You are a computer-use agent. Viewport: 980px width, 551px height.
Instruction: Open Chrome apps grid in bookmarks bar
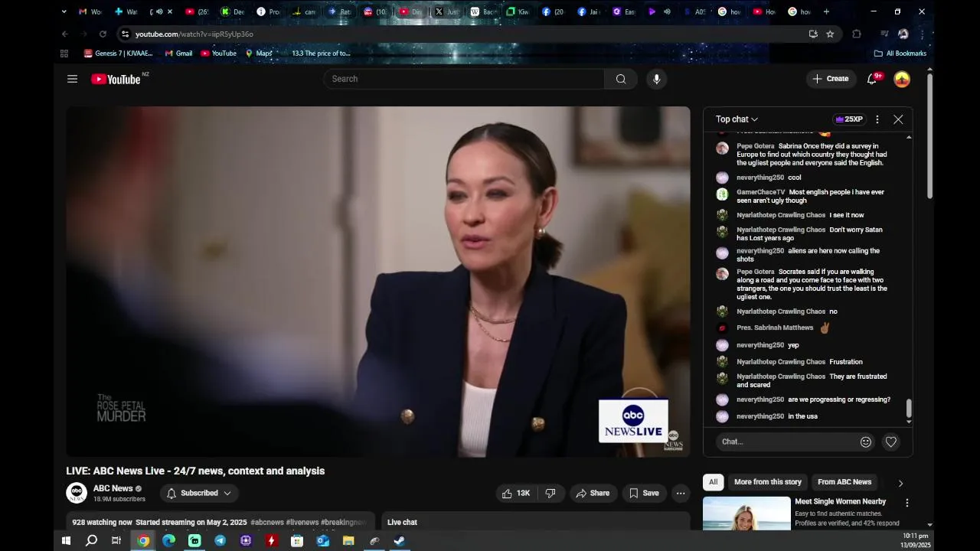click(64, 54)
